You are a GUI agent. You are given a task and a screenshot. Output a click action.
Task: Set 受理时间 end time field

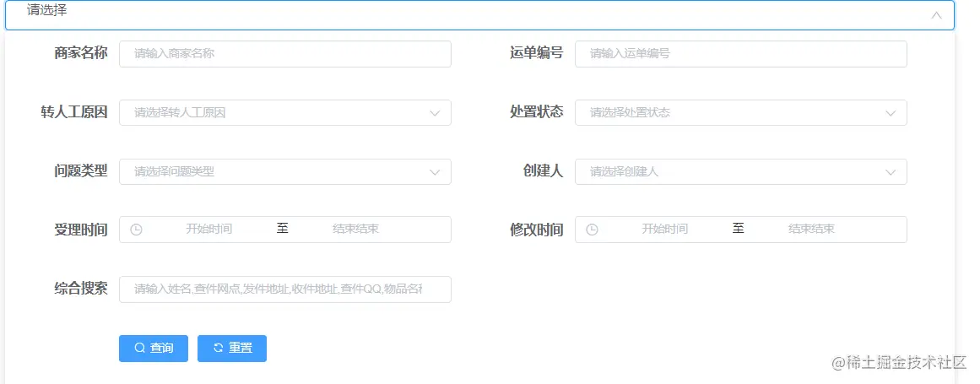pos(355,230)
